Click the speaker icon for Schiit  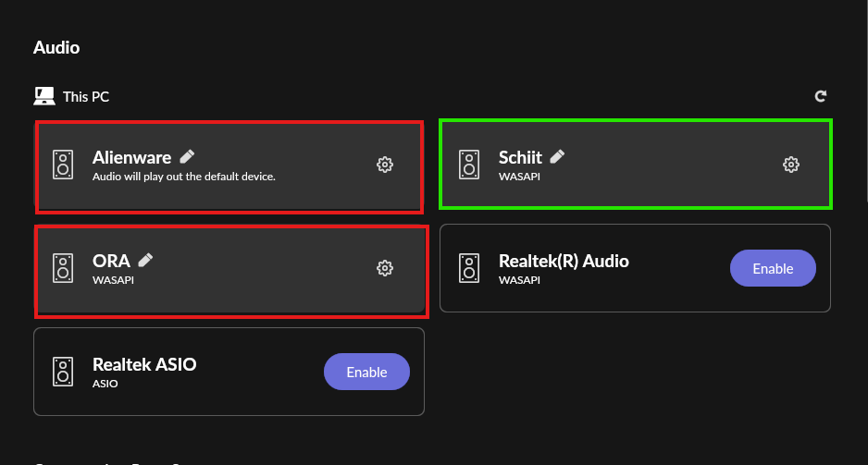tap(469, 165)
